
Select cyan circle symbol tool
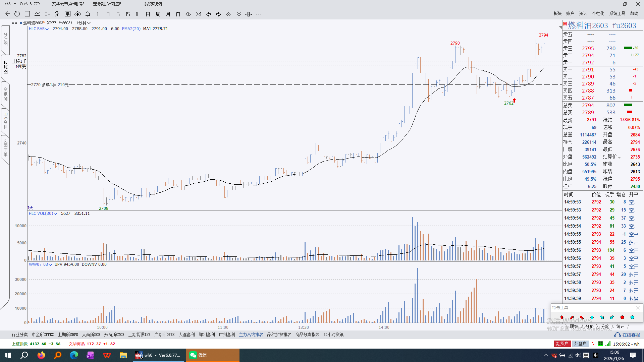click(x=632, y=317)
